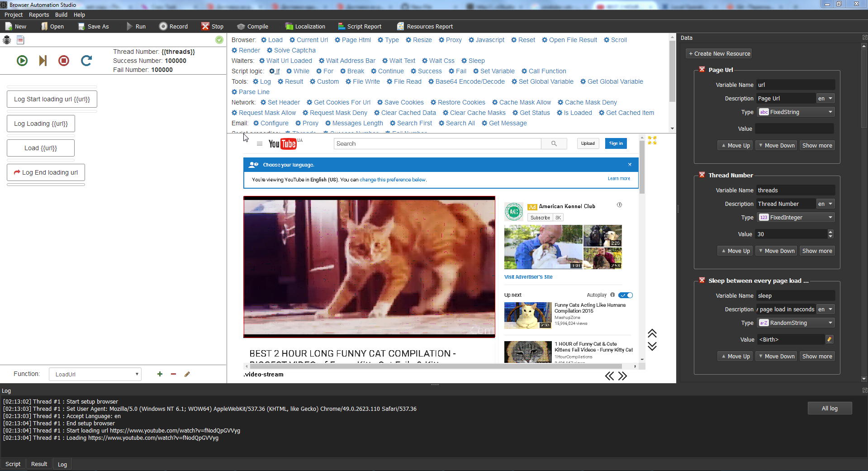Increase Thread Number value with the stepper
This screenshot has height=471, width=868.
click(x=830, y=232)
